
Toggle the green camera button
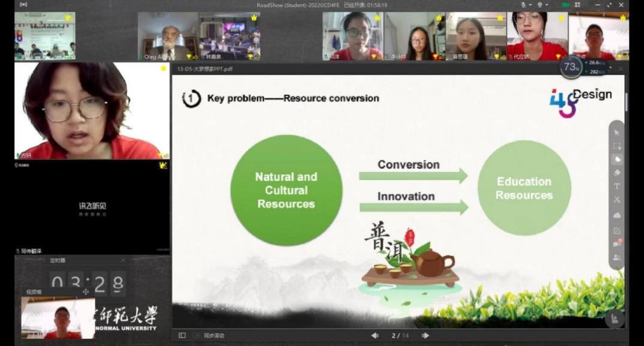[565, 5]
